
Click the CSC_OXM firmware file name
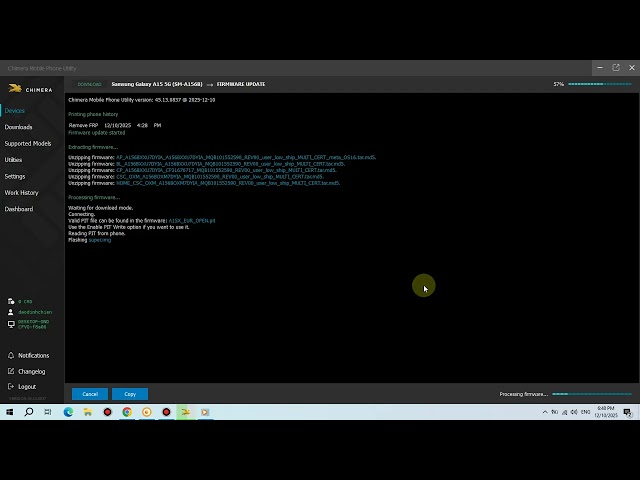point(220,177)
